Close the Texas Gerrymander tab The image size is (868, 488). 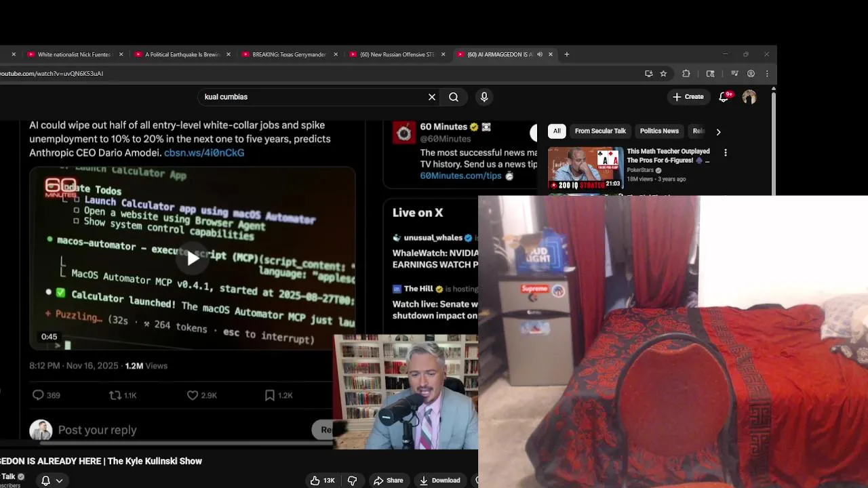coord(336,54)
